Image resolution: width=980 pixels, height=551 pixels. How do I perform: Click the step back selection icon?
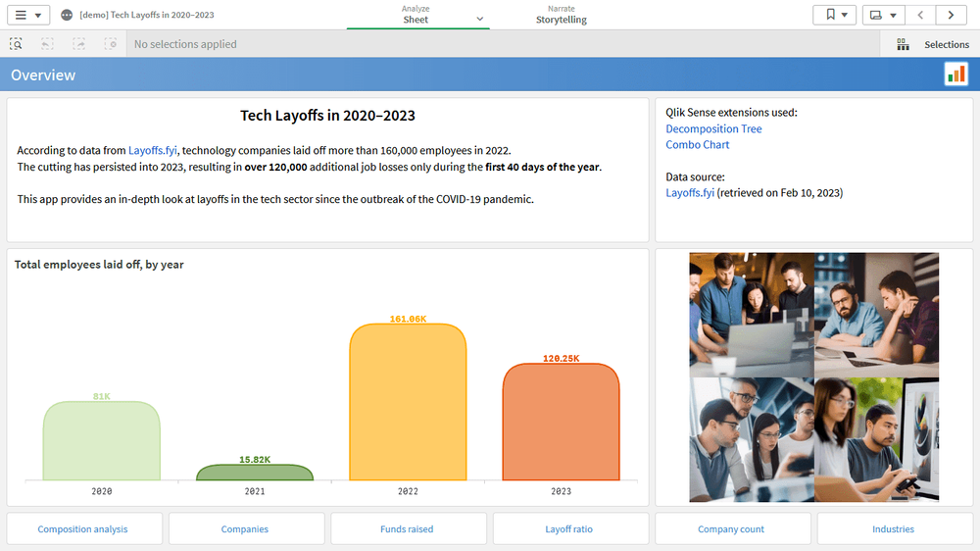pyautogui.click(x=48, y=44)
